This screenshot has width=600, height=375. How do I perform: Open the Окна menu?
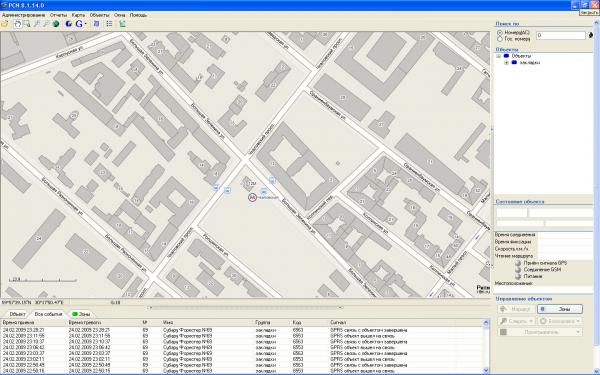pyautogui.click(x=119, y=15)
